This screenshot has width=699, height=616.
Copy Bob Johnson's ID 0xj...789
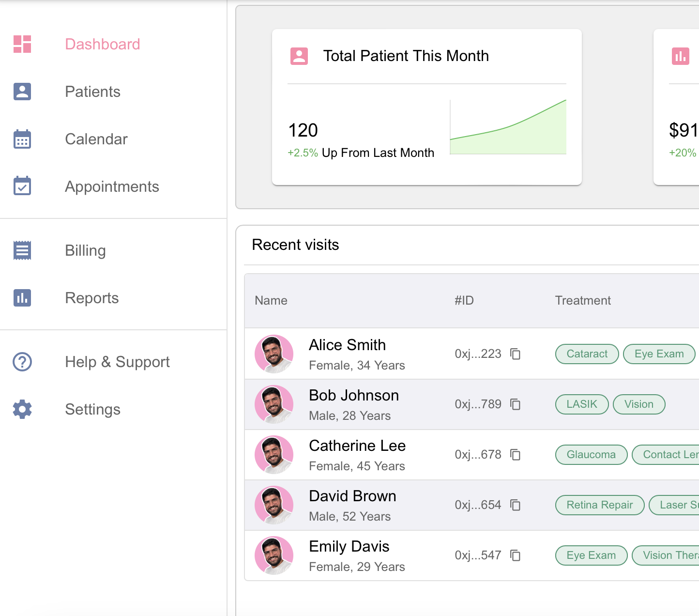[x=516, y=404]
